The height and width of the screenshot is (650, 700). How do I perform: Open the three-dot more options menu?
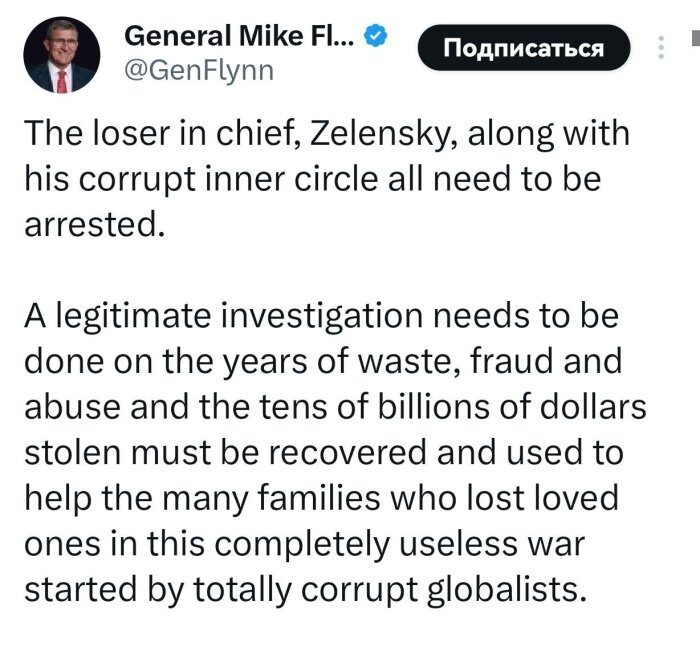(660, 48)
